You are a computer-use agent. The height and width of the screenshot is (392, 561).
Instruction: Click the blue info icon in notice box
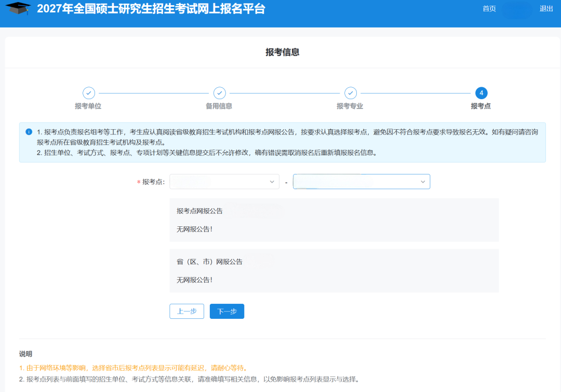point(29,132)
